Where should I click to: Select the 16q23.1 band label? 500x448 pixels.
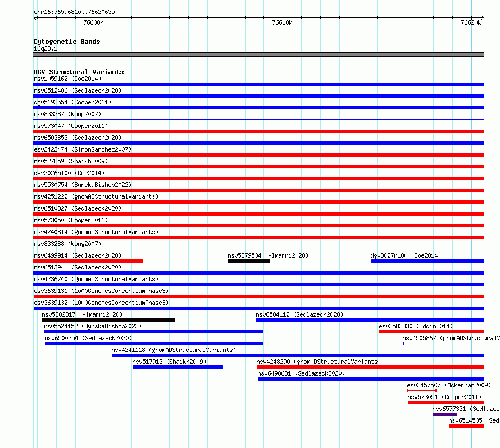pos(46,48)
